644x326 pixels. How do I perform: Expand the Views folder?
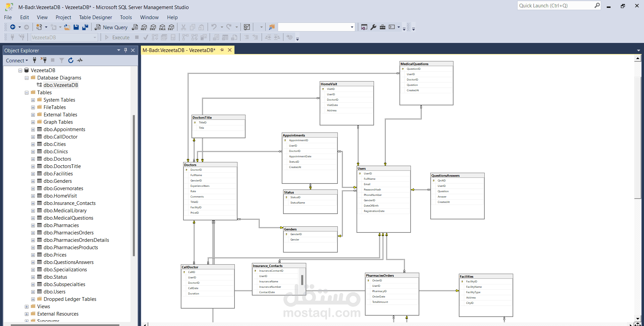point(26,307)
